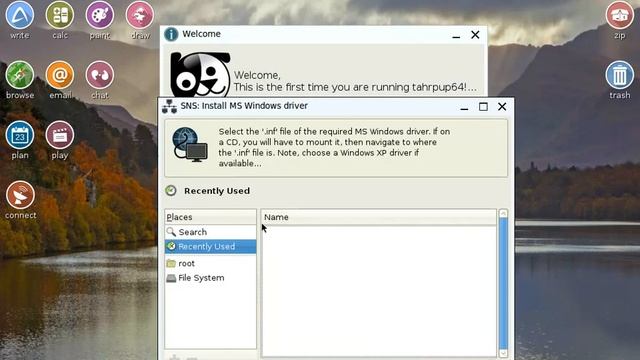Click the Welcome window info icon
Screen dimensions: 640x360
(x=171, y=34)
